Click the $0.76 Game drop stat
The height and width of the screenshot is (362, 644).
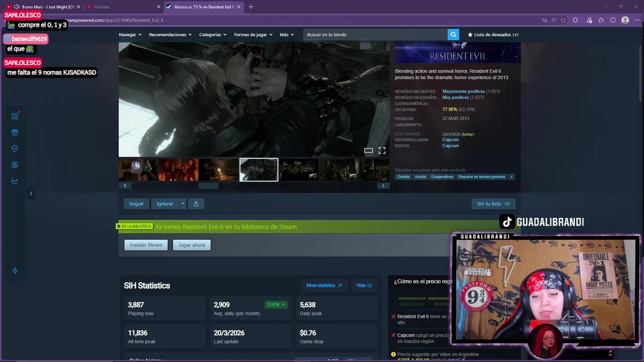(x=338, y=336)
